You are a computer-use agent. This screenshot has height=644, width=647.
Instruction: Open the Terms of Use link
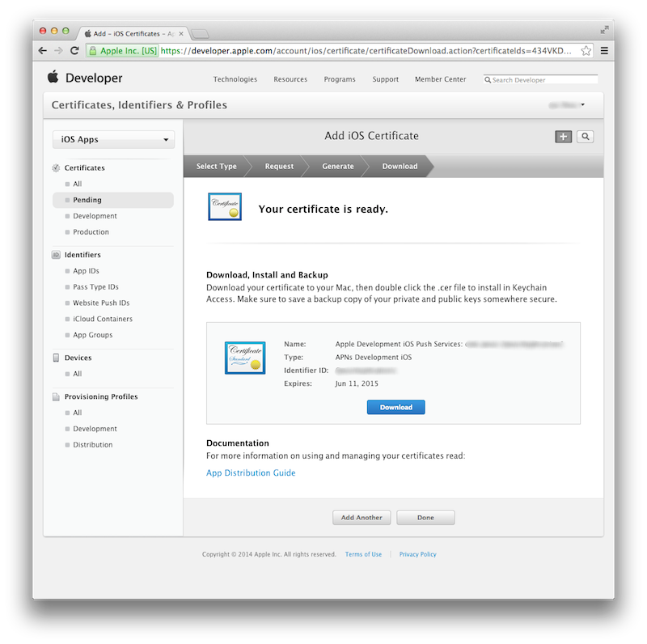pyautogui.click(x=363, y=554)
